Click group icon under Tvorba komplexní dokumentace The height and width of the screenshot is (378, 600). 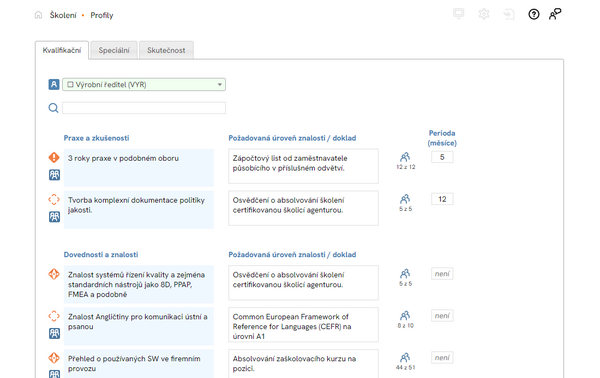coord(54,217)
